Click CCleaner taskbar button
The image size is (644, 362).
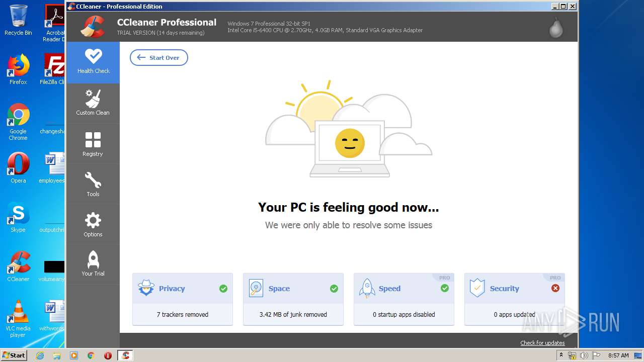[x=125, y=355]
